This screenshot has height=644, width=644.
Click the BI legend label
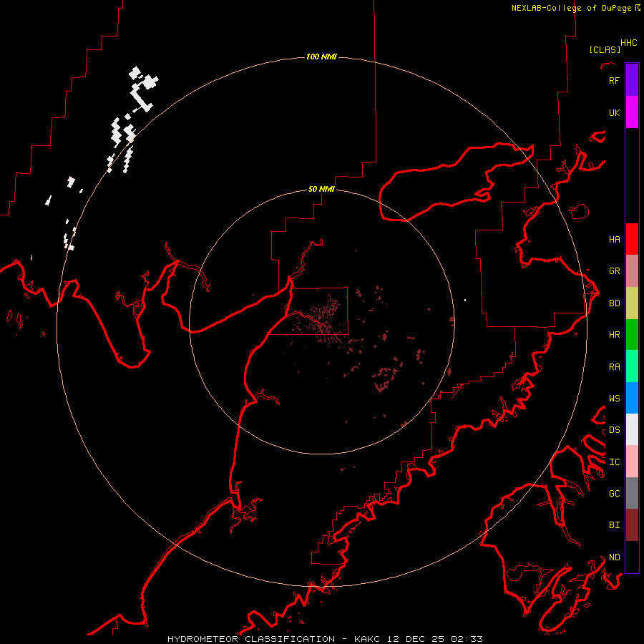[614, 525]
